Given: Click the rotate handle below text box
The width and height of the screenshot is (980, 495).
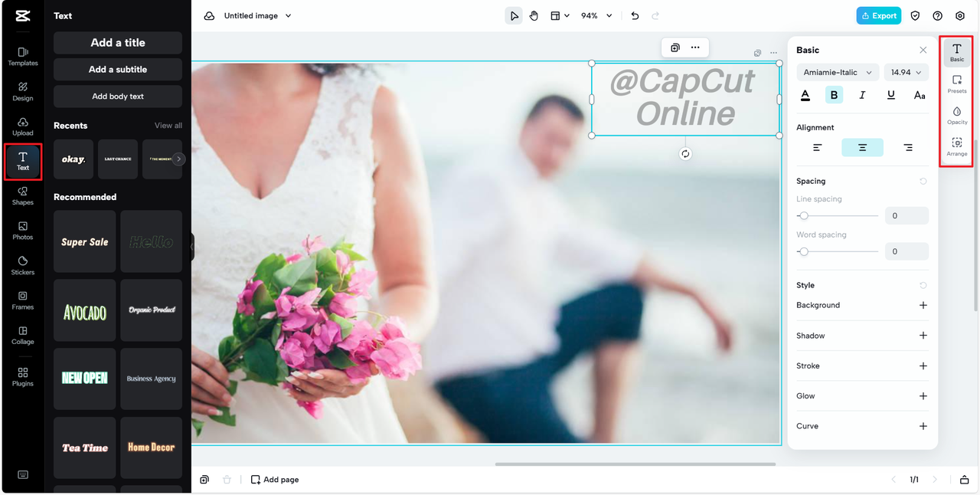Looking at the screenshot, I should 685,154.
